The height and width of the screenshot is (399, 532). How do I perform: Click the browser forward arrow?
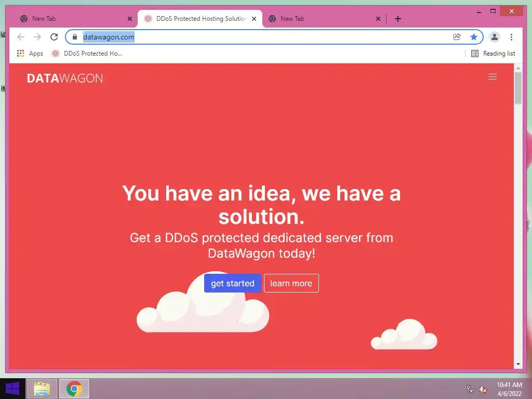(37, 37)
